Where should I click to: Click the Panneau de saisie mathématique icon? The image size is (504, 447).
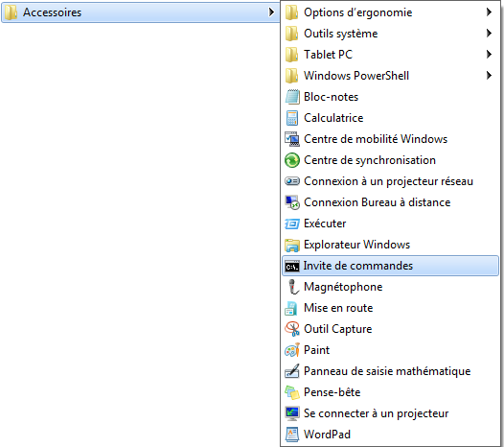[x=292, y=371]
